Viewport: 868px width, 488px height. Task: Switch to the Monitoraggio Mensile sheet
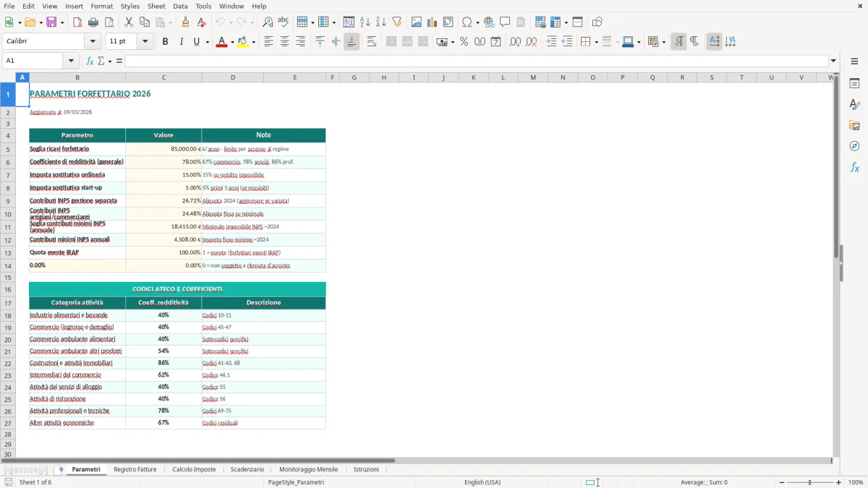tap(308, 469)
